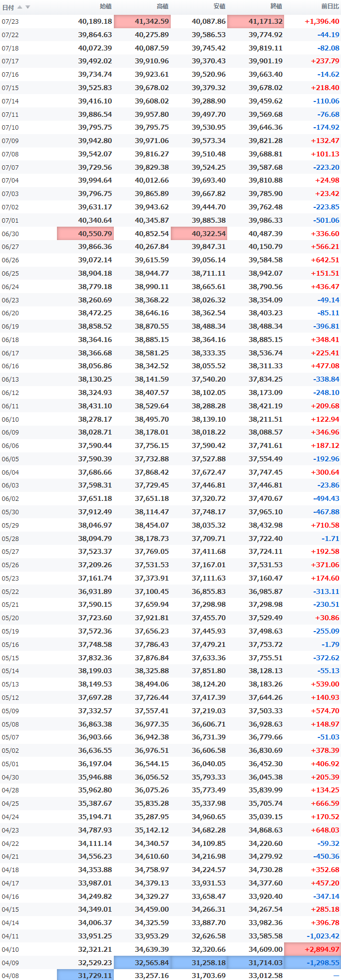Click the 日付 column header
The width and height of the screenshot is (341, 980).
tap(8, 7)
